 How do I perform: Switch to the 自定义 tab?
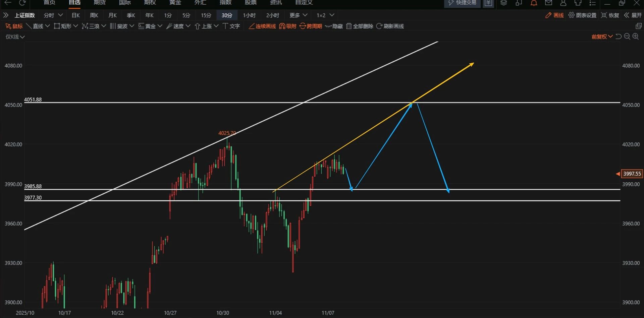[x=304, y=3]
